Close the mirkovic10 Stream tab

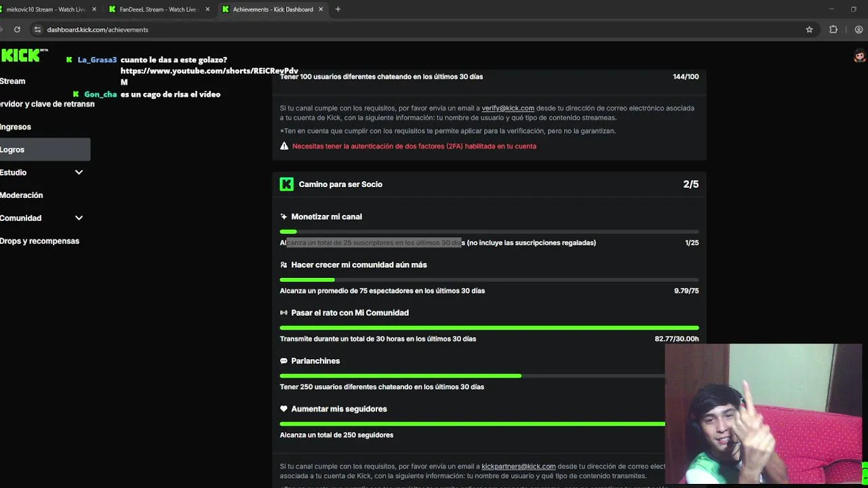click(94, 9)
